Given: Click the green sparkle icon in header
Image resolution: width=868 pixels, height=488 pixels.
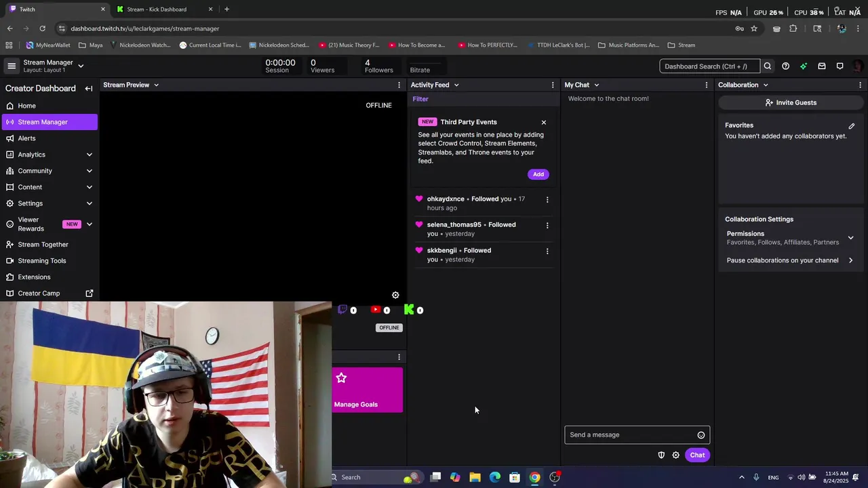Looking at the screenshot, I should (x=804, y=66).
